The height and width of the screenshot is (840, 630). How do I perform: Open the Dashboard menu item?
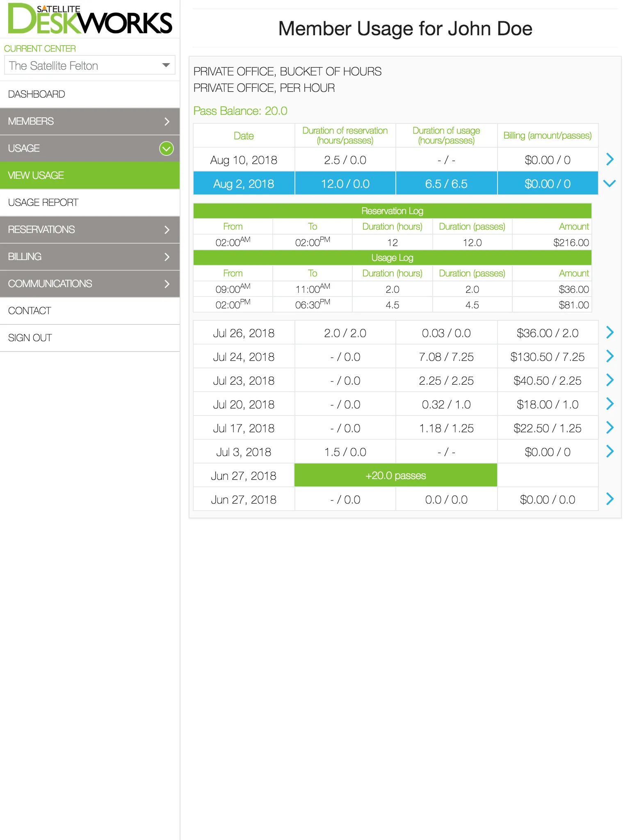90,94
